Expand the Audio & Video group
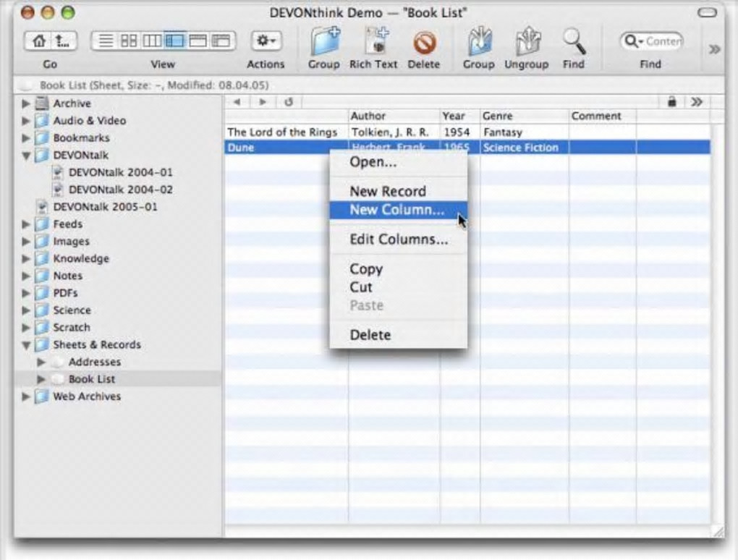Screen dimensions: 738x560 pyautogui.click(x=26, y=121)
